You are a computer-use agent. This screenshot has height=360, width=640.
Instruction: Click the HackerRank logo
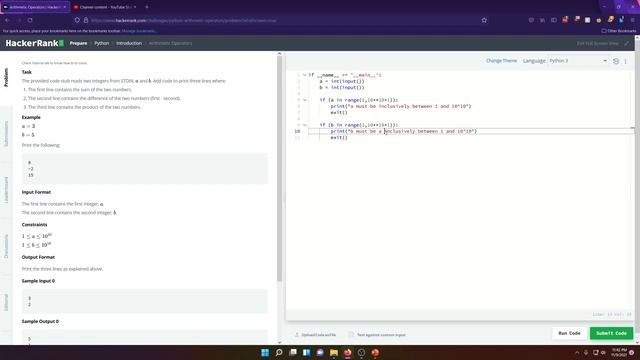[35, 43]
